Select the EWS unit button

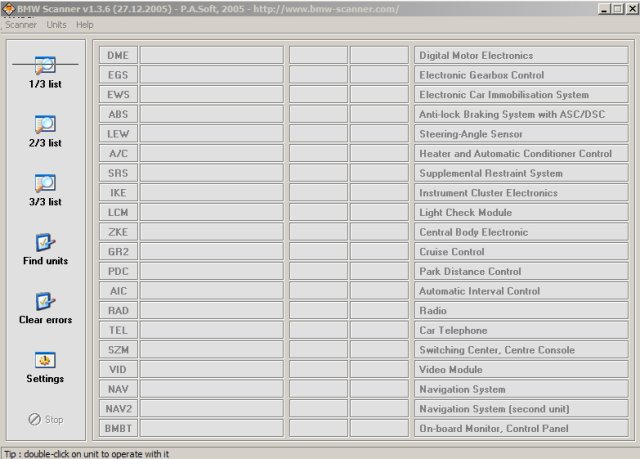click(118, 94)
